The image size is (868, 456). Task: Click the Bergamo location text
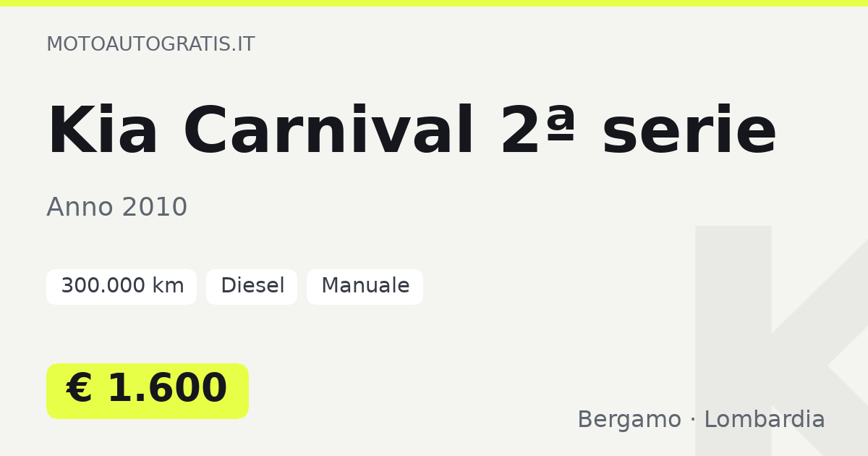[629, 420]
